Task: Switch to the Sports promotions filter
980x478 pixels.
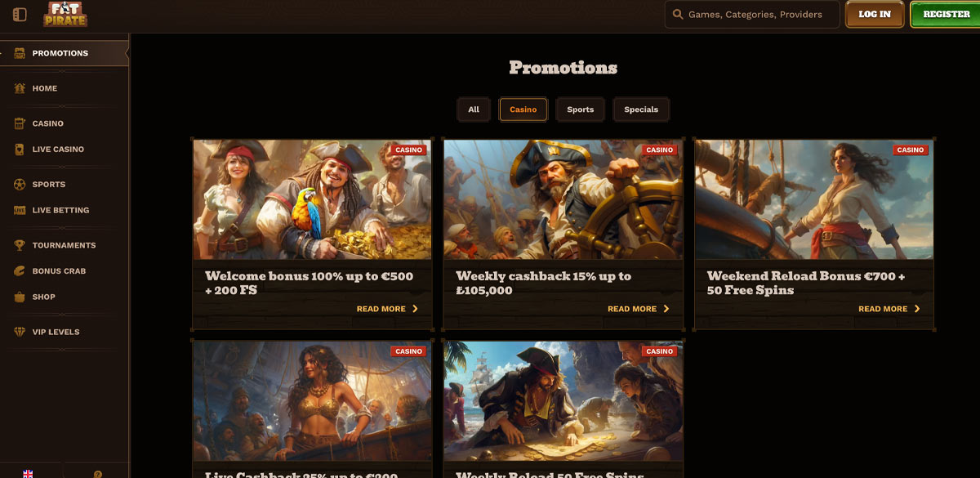Action: 580,109
